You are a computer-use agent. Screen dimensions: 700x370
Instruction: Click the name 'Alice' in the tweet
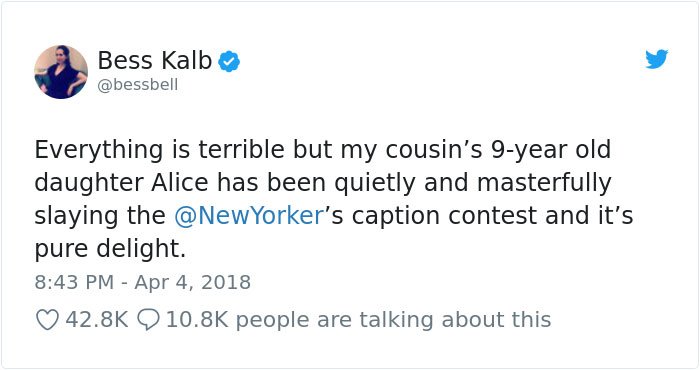pos(179,183)
